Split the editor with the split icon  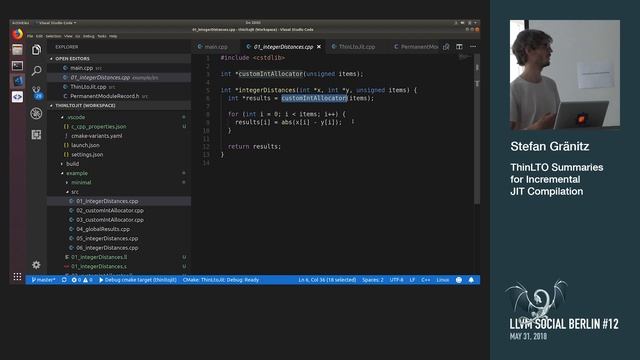click(x=459, y=47)
